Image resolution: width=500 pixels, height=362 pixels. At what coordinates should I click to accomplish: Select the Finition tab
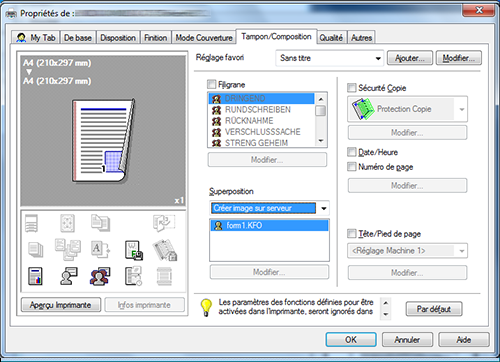click(x=155, y=38)
